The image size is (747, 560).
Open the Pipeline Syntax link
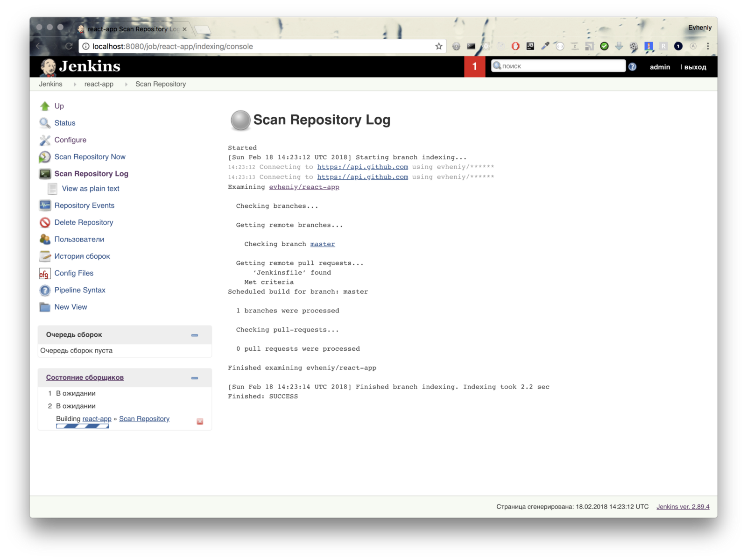(80, 290)
